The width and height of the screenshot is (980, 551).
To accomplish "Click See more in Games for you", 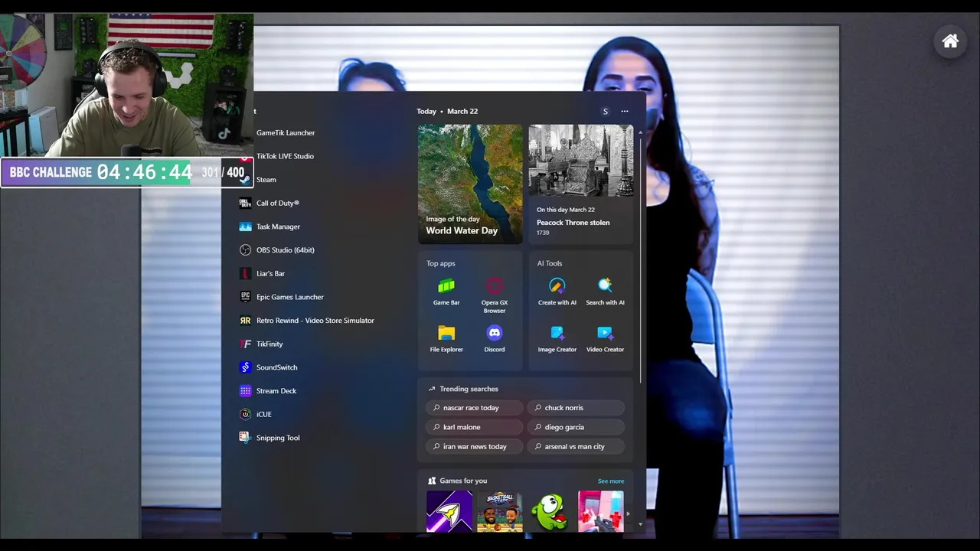I will (x=611, y=481).
